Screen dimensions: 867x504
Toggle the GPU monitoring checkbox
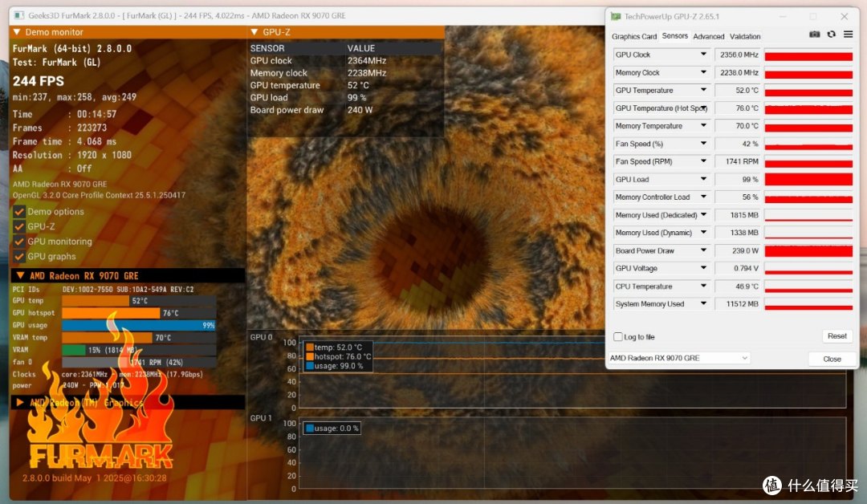click(x=19, y=242)
